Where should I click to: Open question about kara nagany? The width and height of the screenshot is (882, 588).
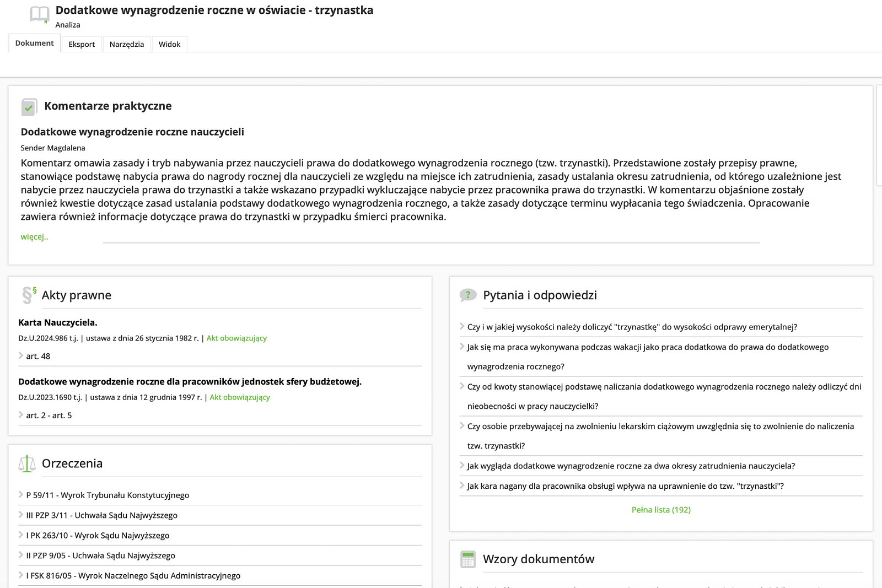pyautogui.click(x=625, y=486)
